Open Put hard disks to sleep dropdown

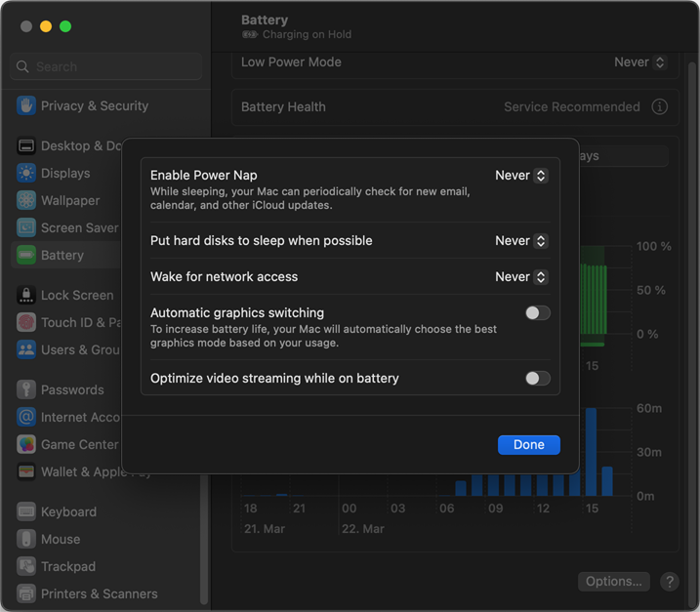tap(521, 241)
